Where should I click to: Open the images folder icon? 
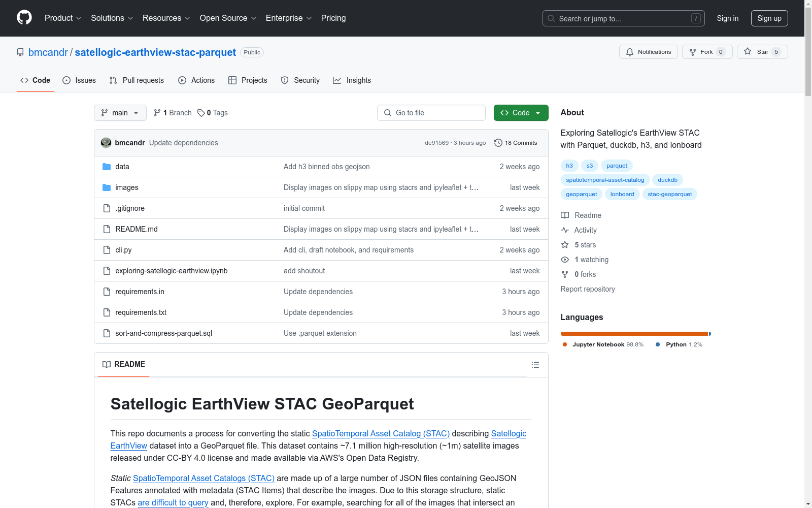[107, 187]
